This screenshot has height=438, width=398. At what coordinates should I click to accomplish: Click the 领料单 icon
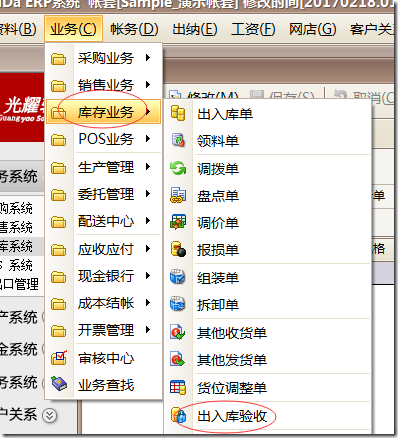point(178,140)
